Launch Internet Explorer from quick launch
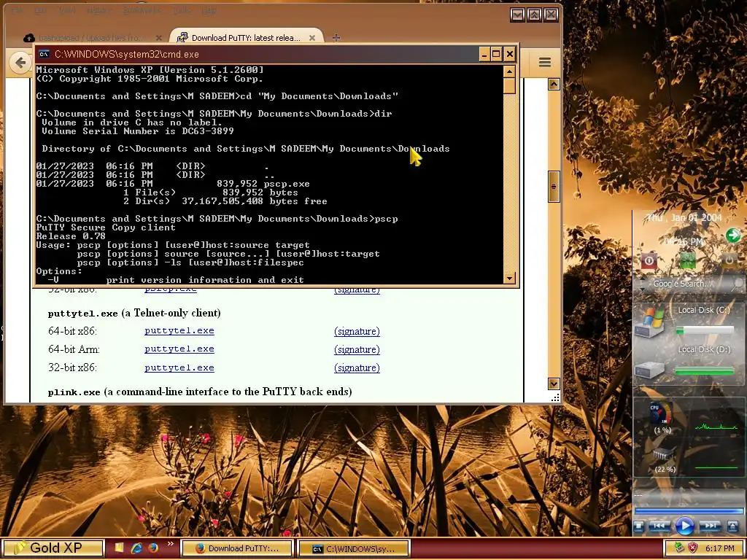The width and height of the screenshot is (747, 560). tap(136, 548)
